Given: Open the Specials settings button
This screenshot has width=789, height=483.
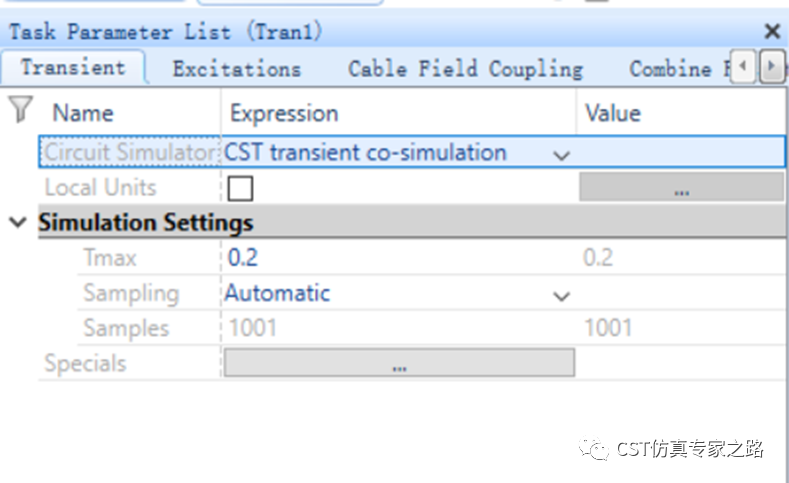Looking at the screenshot, I should point(399,362).
